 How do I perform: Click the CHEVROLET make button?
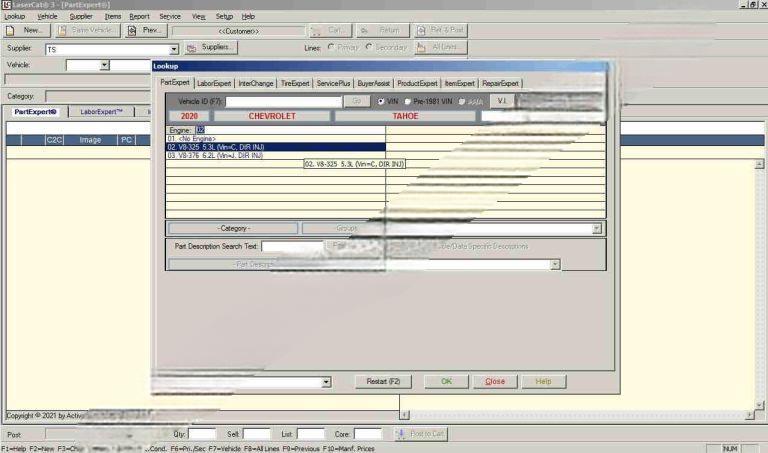[x=272, y=117]
